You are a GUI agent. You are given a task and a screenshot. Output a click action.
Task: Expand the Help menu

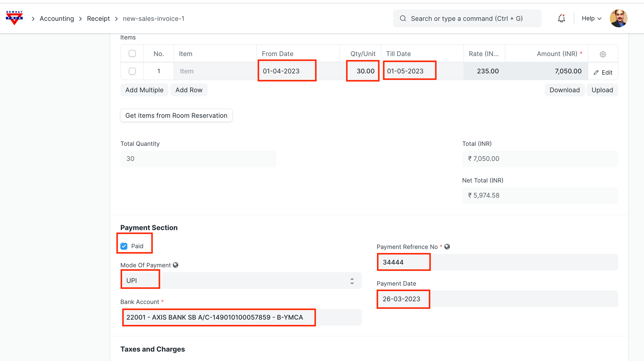click(591, 18)
